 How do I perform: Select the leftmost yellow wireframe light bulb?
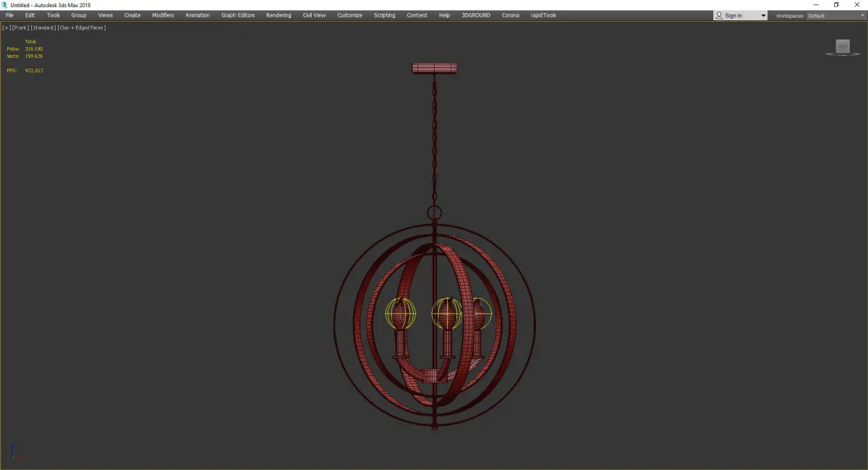click(x=401, y=313)
